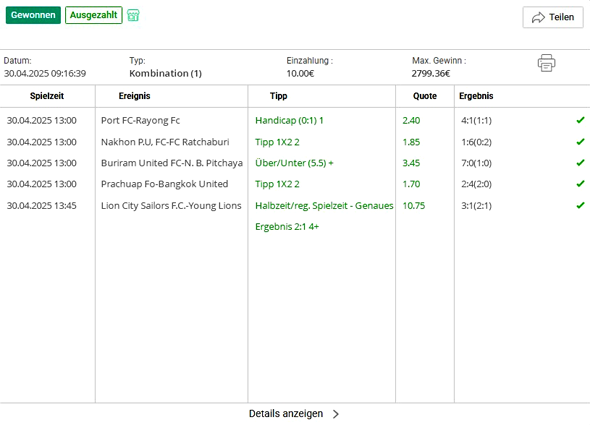Click the odds value 1.85

pos(411,142)
